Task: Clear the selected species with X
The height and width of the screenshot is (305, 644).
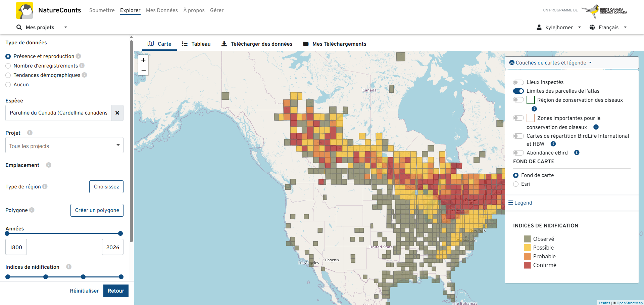Action: [x=117, y=113]
